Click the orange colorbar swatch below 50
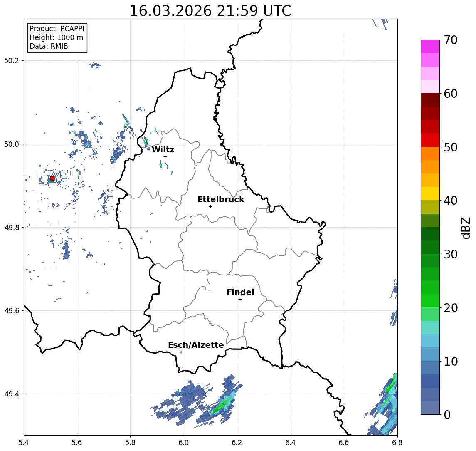 pos(430,154)
